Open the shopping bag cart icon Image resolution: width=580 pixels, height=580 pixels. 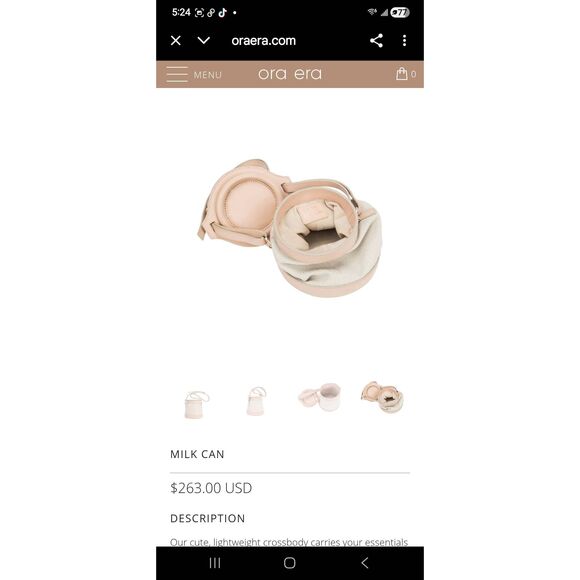[x=402, y=74]
